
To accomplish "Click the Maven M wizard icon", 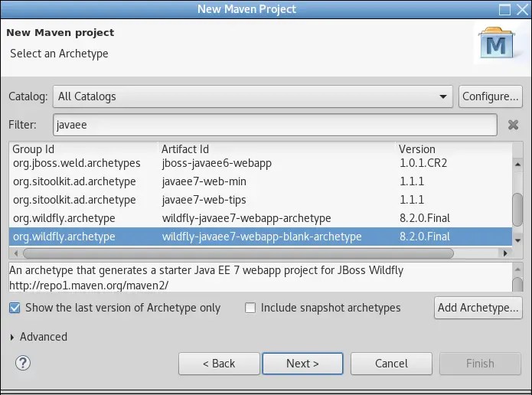I will (496, 44).
